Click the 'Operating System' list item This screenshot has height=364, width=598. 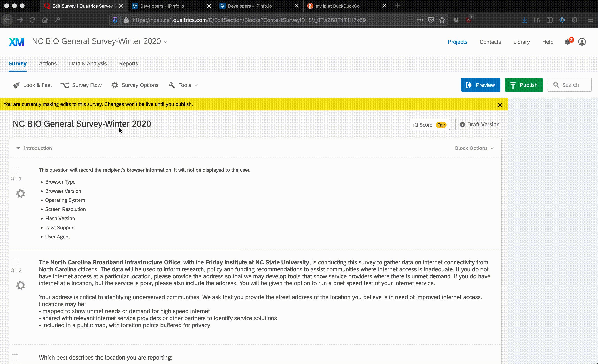click(x=65, y=200)
